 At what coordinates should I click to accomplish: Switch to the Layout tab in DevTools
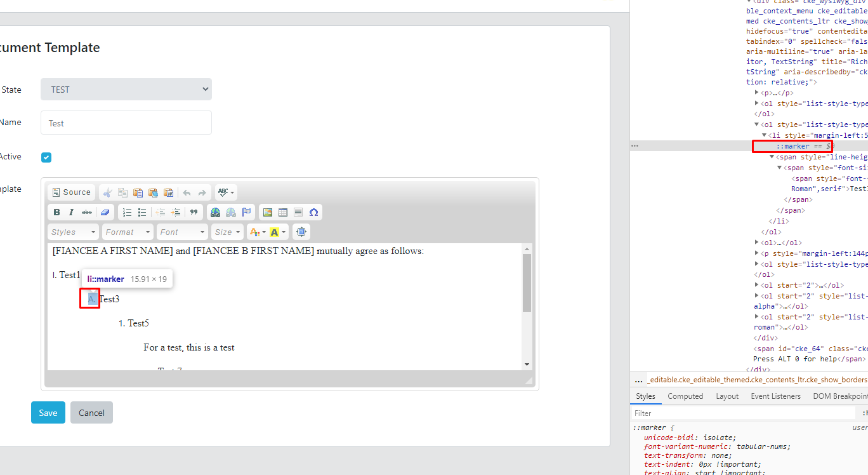tap(727, 396)
